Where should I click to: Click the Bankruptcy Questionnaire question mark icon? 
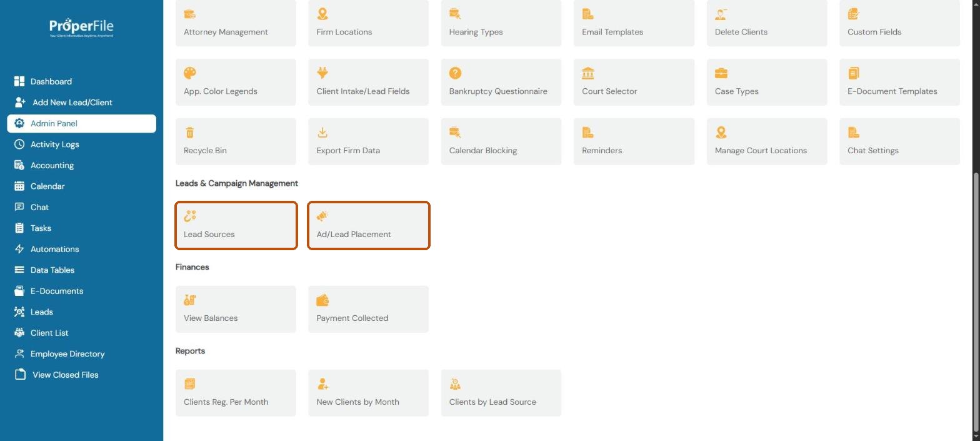click(455, 73)
